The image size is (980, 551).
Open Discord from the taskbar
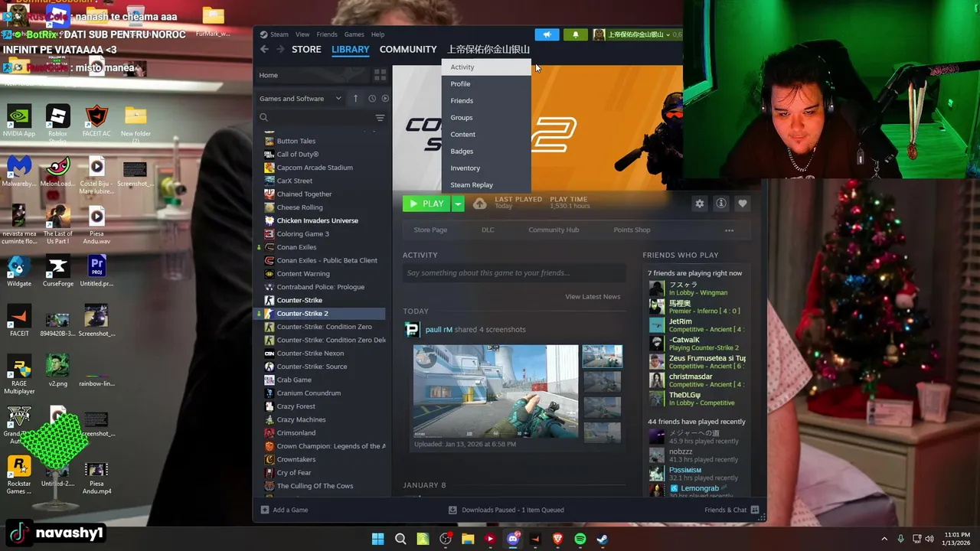click(513, 539)
